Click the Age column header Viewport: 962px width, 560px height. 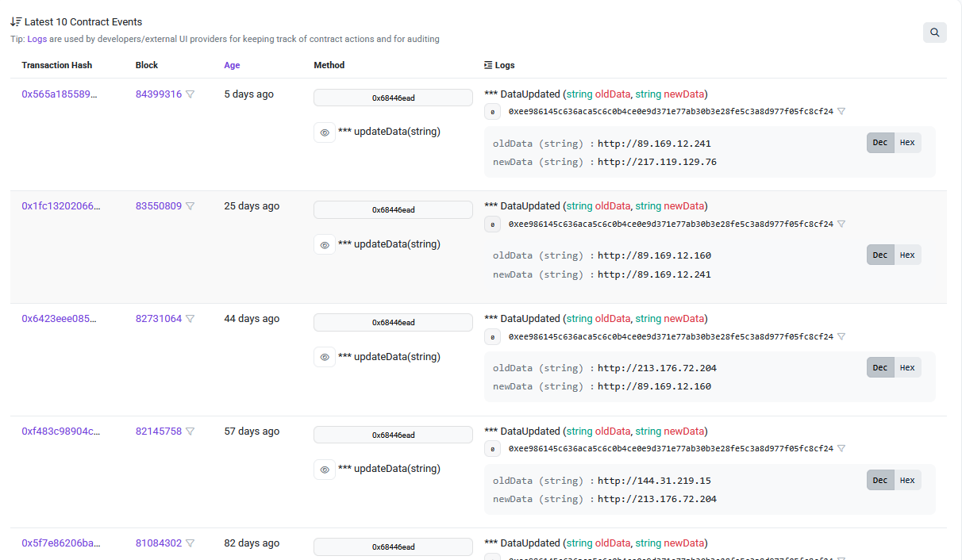click(232, 65)
